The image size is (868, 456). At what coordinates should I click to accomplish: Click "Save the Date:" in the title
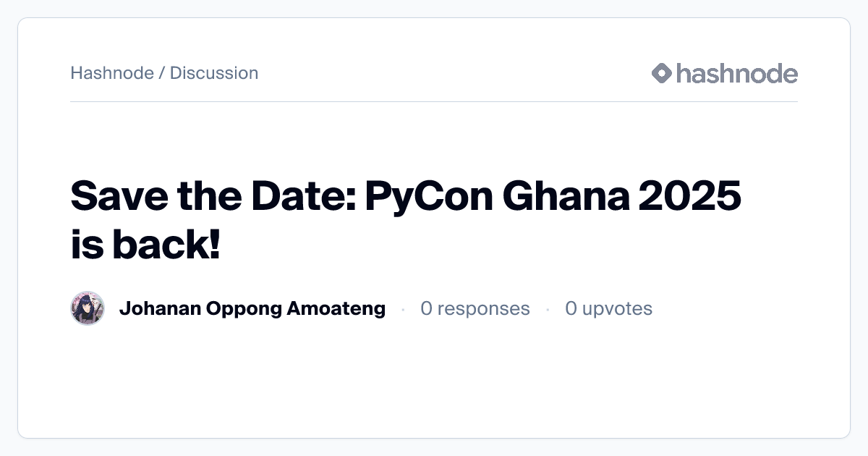click(x=211, y=195)
